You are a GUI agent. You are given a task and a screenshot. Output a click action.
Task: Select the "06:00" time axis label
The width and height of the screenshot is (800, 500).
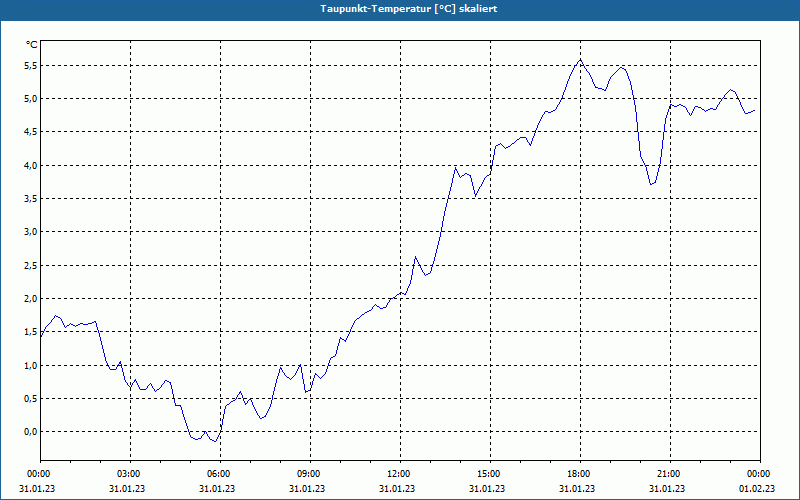[217, 474]
